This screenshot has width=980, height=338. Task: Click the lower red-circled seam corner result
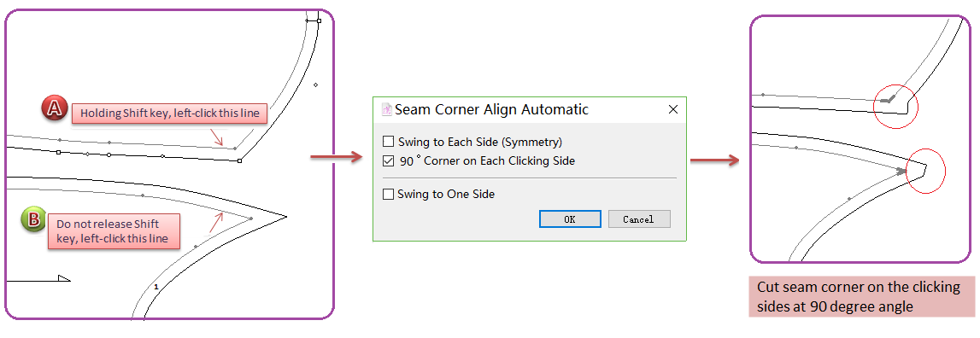click(925, 172)
